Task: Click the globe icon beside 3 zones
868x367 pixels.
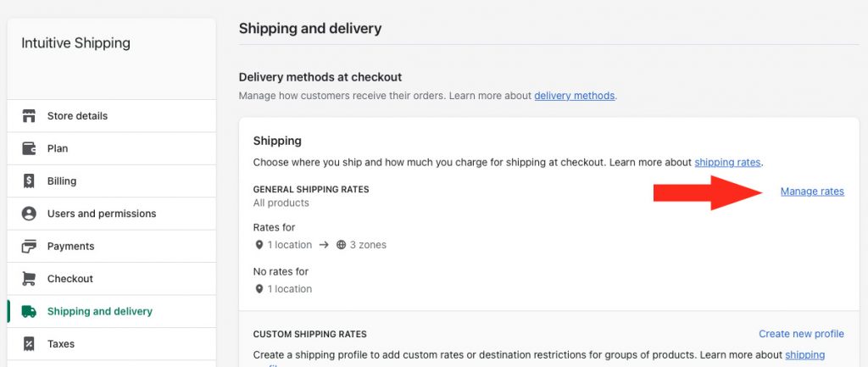Action: click(341, 245)
